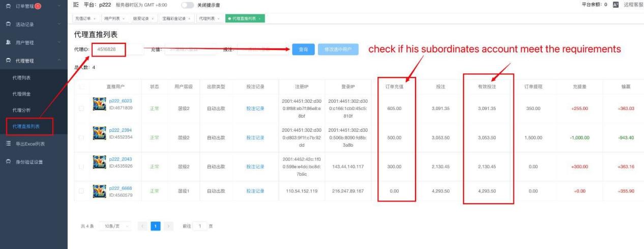
Task: Click the 订单管理 sidebar icon
Action: (8, 6)
